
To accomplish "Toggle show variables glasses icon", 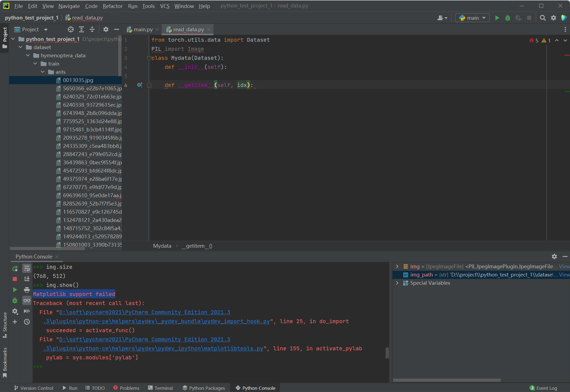I will [27, 300].
